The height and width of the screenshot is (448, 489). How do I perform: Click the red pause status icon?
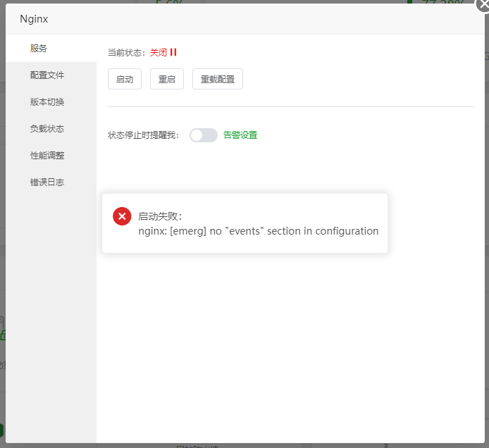pos(173,52)
